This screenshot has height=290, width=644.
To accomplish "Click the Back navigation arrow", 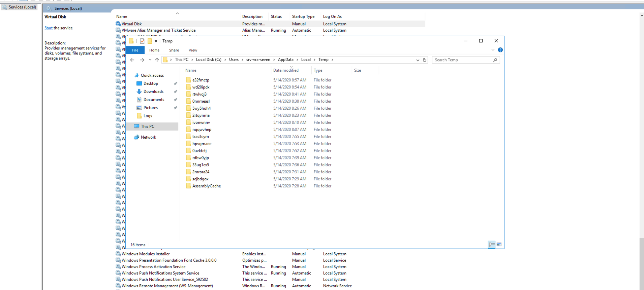I will point(132,60).
